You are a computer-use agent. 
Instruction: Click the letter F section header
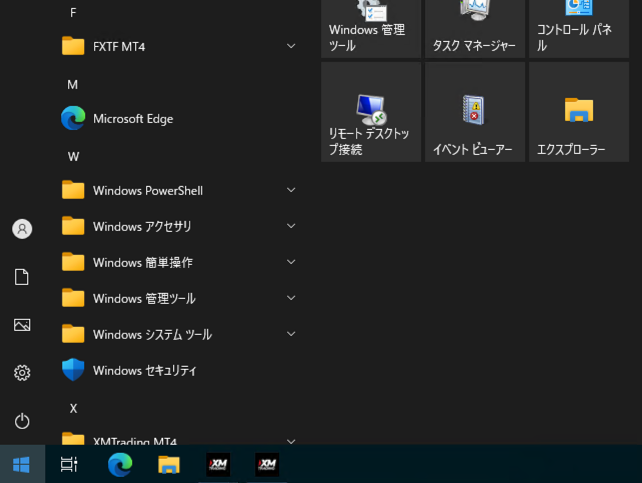[73, 13]
